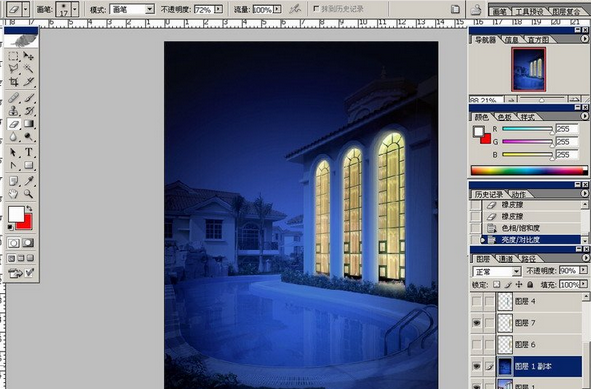Select the Eyedropper tool
591x389 pixels.
tap(29, 181)
